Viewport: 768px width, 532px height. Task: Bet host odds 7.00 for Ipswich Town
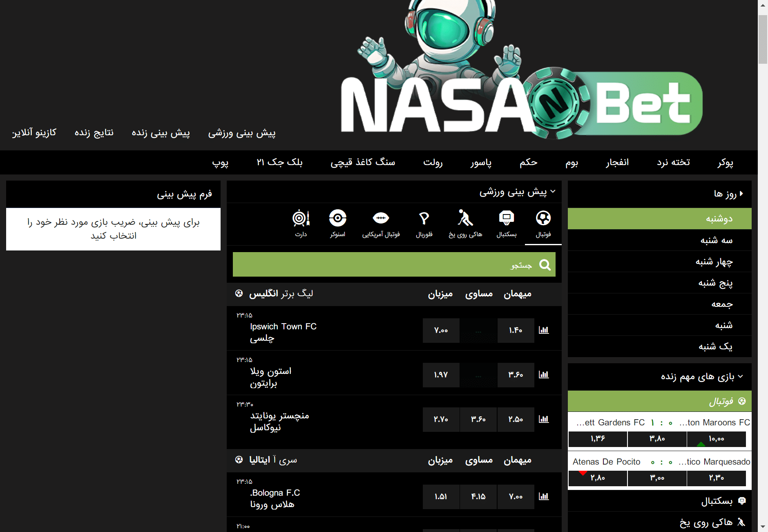[x=441, y=330]
